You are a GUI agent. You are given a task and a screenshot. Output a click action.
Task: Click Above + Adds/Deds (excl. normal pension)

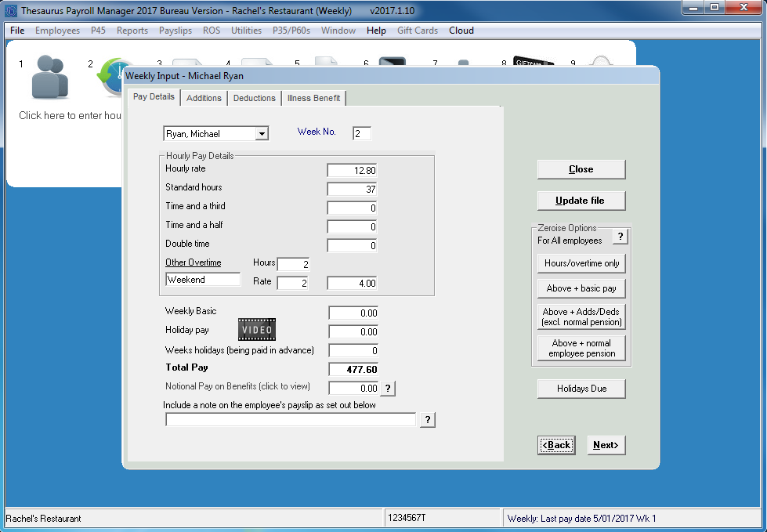click(x=581, y=317)
